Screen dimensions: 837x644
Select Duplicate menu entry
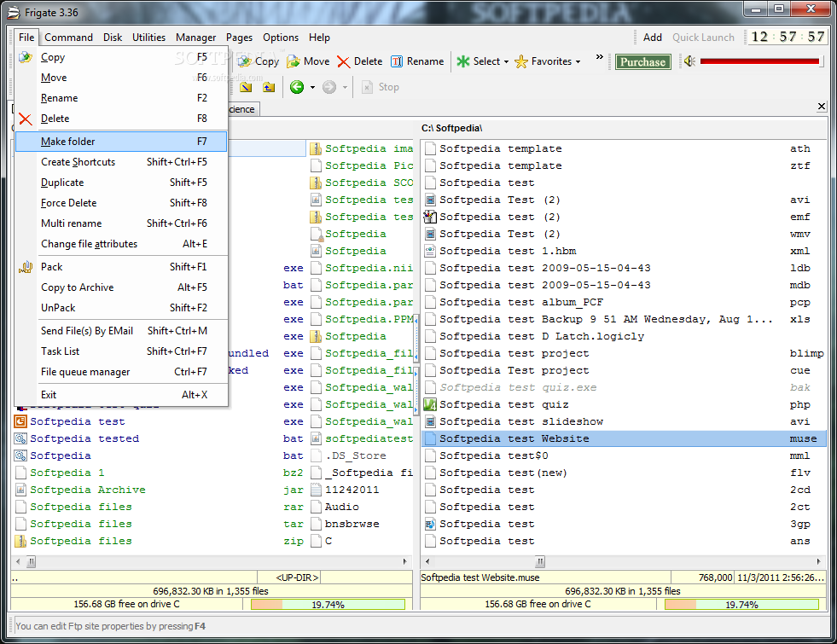point(121,183)
